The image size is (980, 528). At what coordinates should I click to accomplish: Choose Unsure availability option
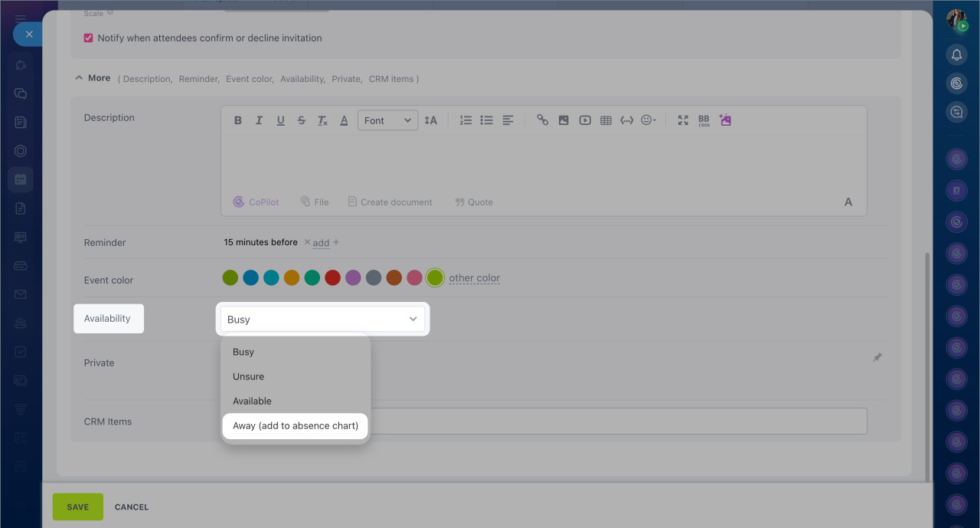[249, 376]
